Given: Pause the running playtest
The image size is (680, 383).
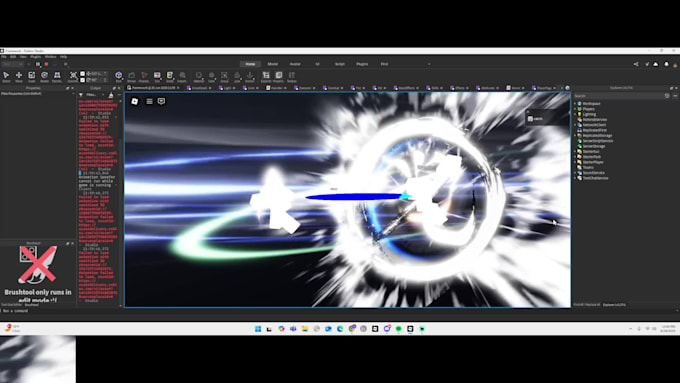Looking at the screenshot, I should pos(38,64).
